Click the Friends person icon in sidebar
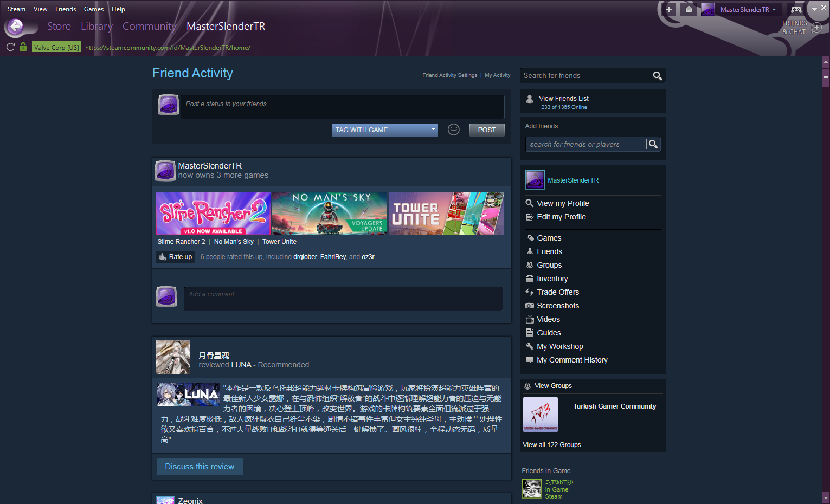Screen dimensions: 830x504 coord(530,251)
